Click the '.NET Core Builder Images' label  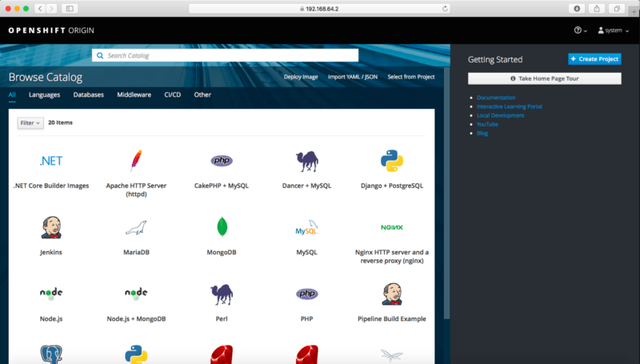51,186
